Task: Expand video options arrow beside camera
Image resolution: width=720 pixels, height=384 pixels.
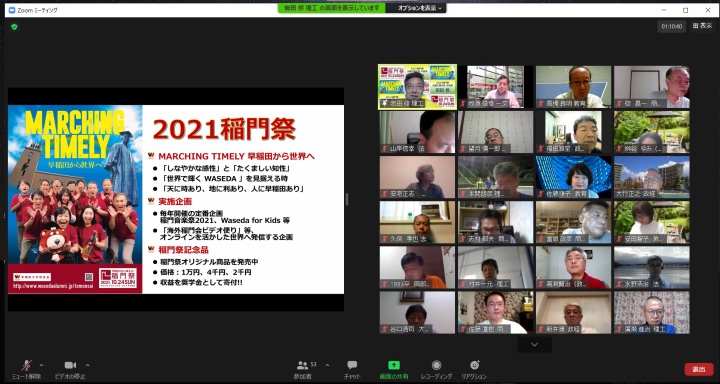Action: 87,366
